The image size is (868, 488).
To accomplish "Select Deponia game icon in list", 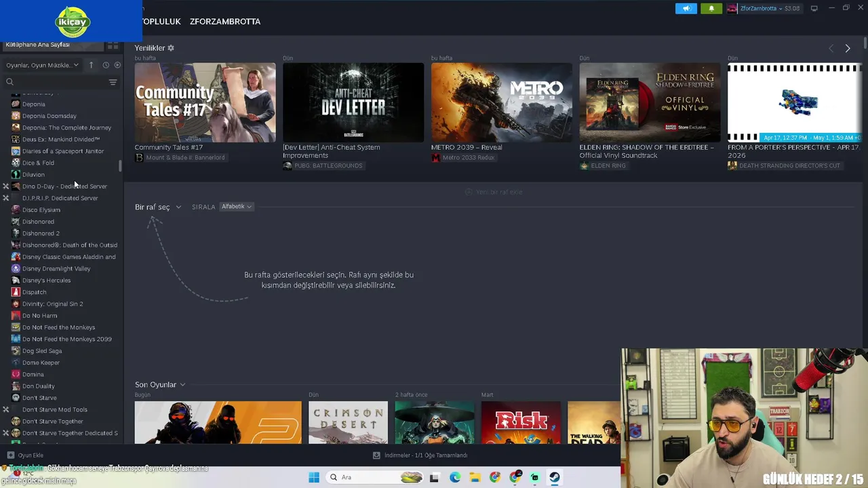I will click(x=16, y=104).
